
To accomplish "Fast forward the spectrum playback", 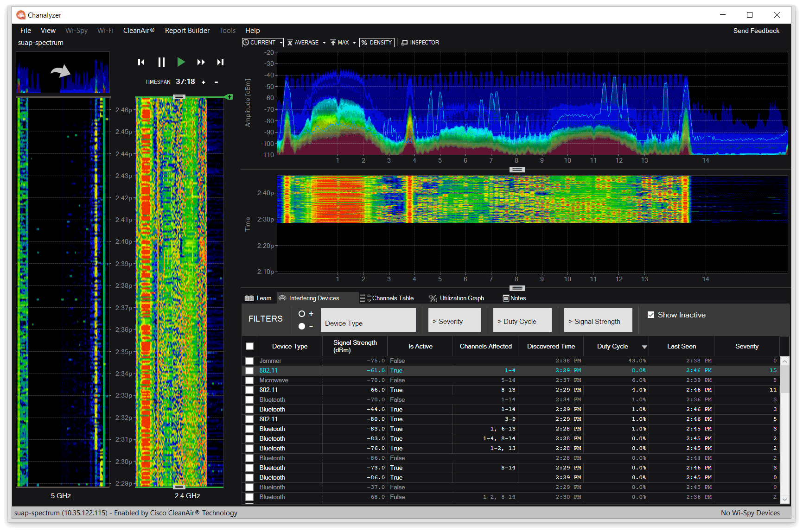I will coord(201,62).
